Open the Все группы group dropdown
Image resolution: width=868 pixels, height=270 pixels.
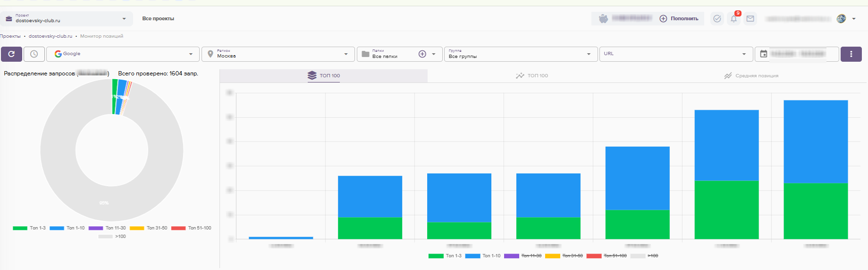pyautogui.click(x=520, y=54)
